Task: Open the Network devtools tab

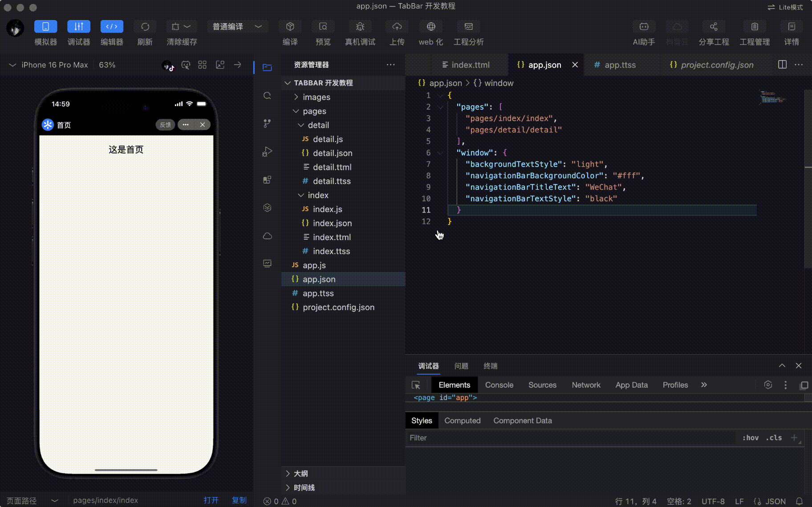Action: click(586, 385)
